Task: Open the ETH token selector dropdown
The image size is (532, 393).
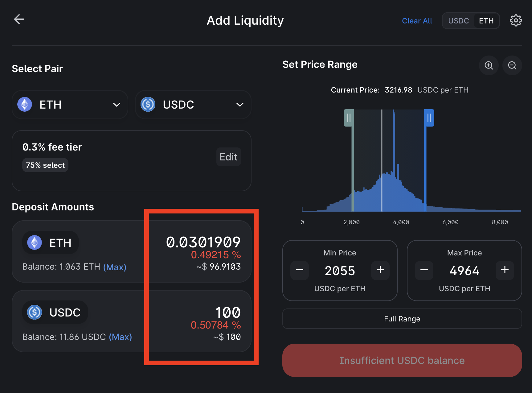Action: point(116,105)
